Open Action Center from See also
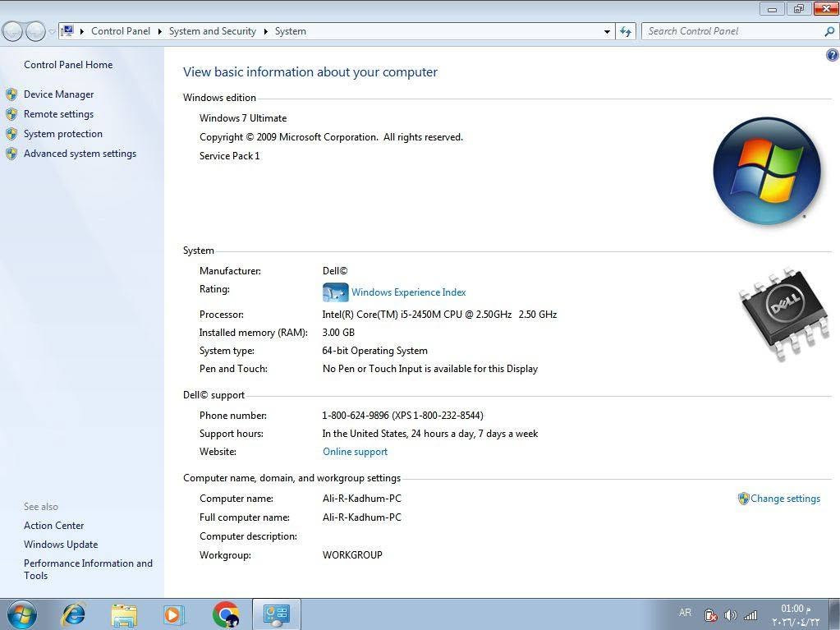Viewport: 840px width, 630px height. [x=53, y=526]
